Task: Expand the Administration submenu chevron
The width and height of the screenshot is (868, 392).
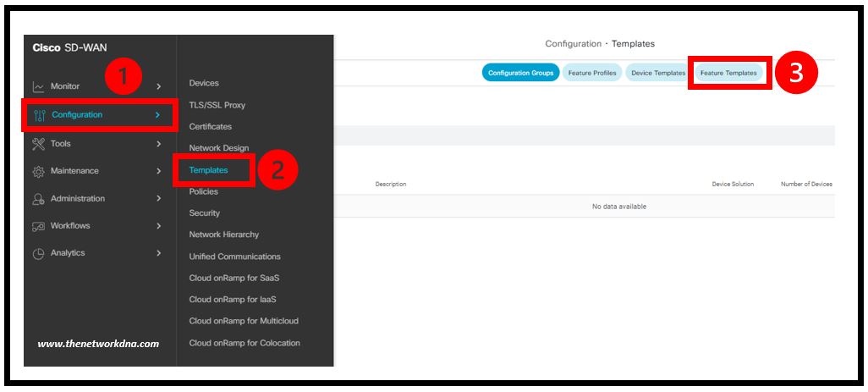Action: [158, 199]
